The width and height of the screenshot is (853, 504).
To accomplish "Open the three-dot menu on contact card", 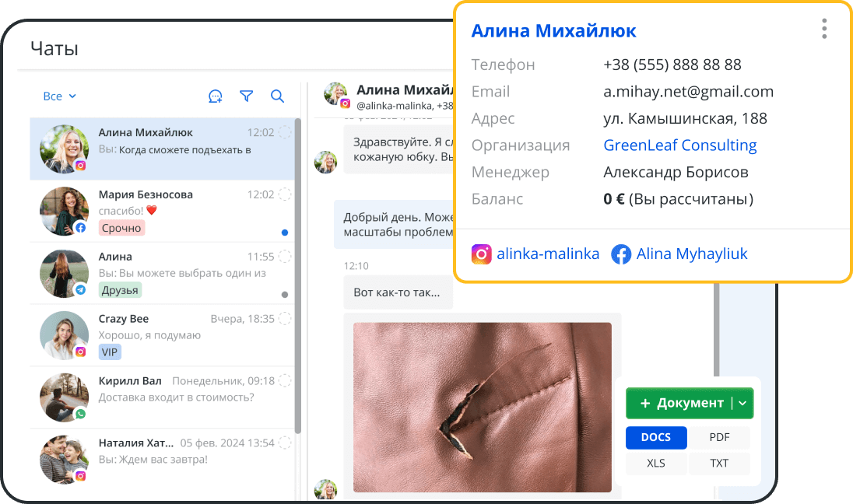I will click(x=823, y=28).
